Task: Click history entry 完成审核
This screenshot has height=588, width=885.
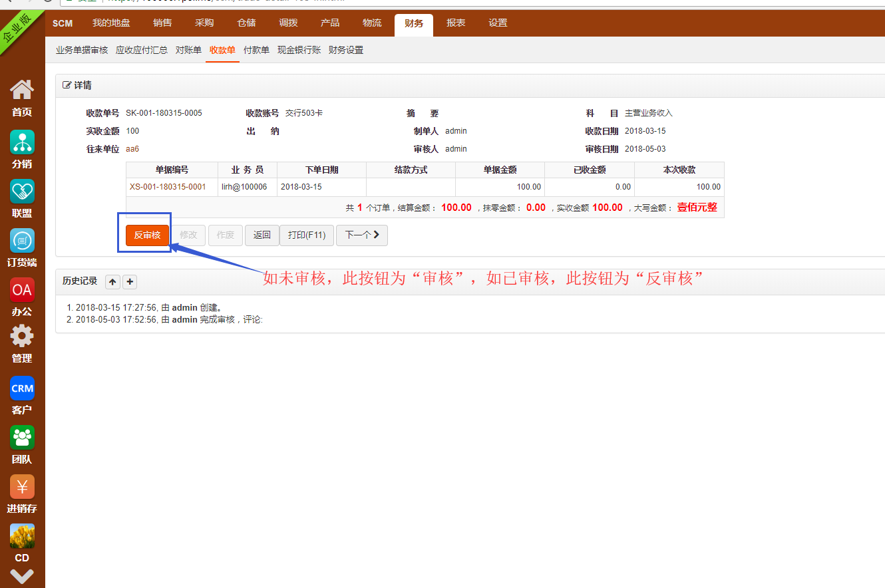Action: click(169, 320)
